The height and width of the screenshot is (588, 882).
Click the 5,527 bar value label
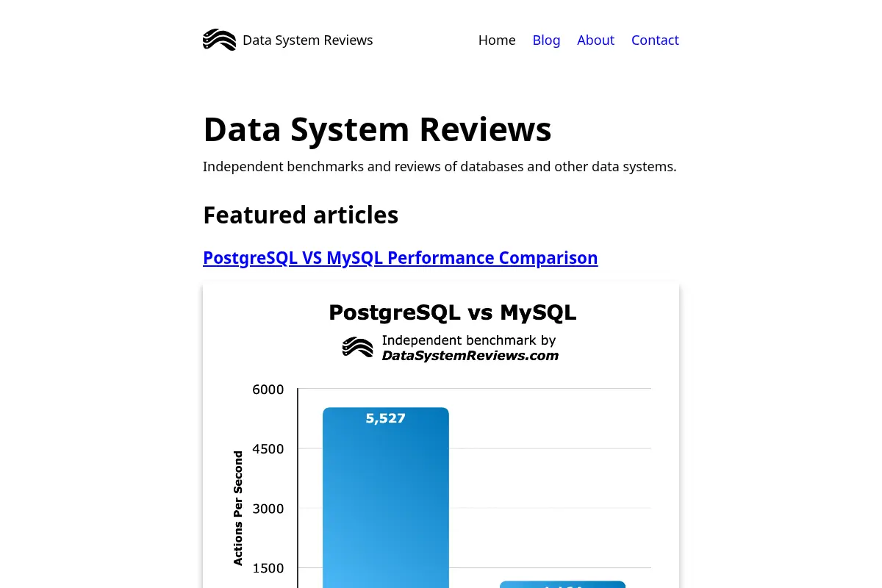386,419
